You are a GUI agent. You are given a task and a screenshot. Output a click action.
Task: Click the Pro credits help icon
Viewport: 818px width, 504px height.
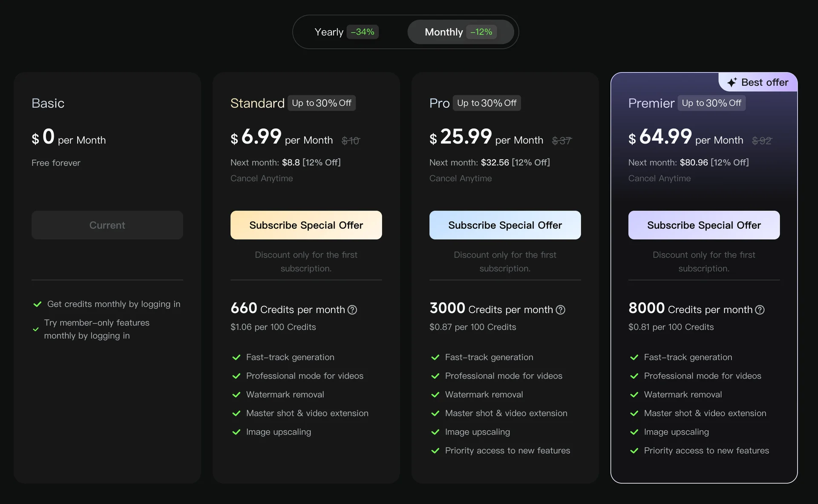pyautogui.click(x=561, y=310)
